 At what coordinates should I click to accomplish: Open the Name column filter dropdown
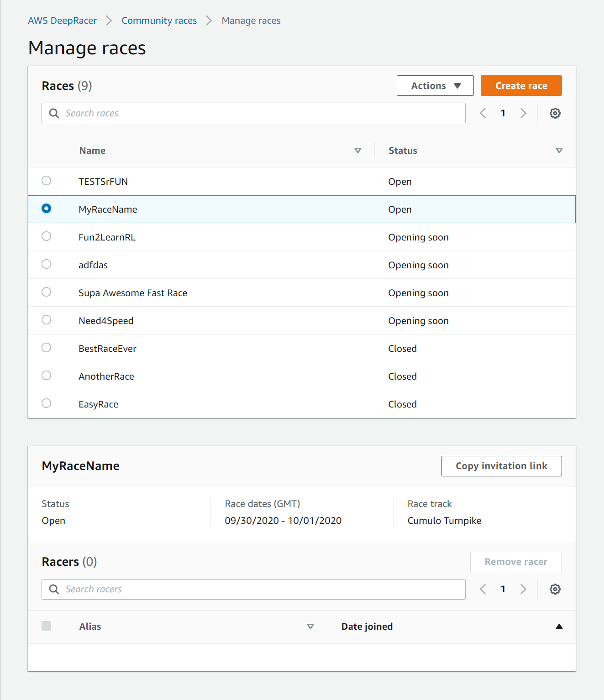358,150
